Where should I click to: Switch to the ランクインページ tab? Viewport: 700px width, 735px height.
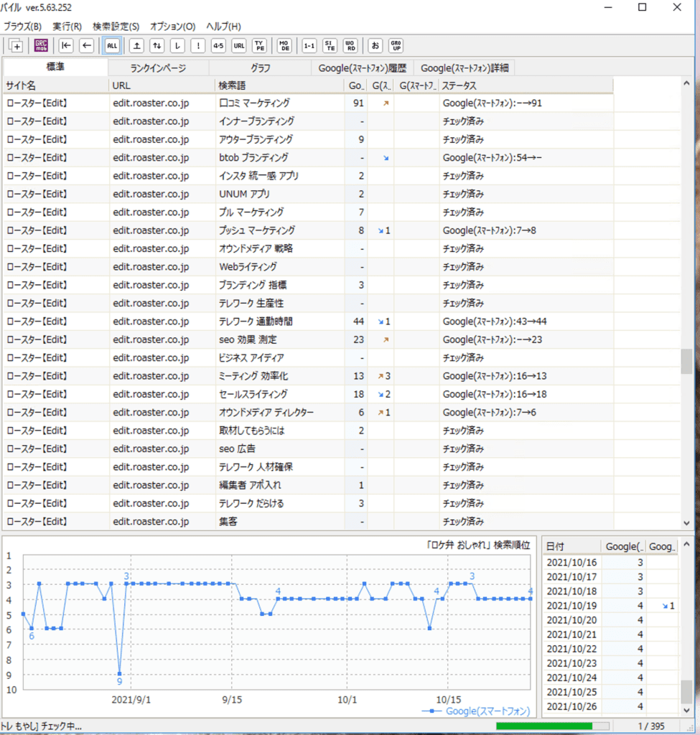(158, 68)
